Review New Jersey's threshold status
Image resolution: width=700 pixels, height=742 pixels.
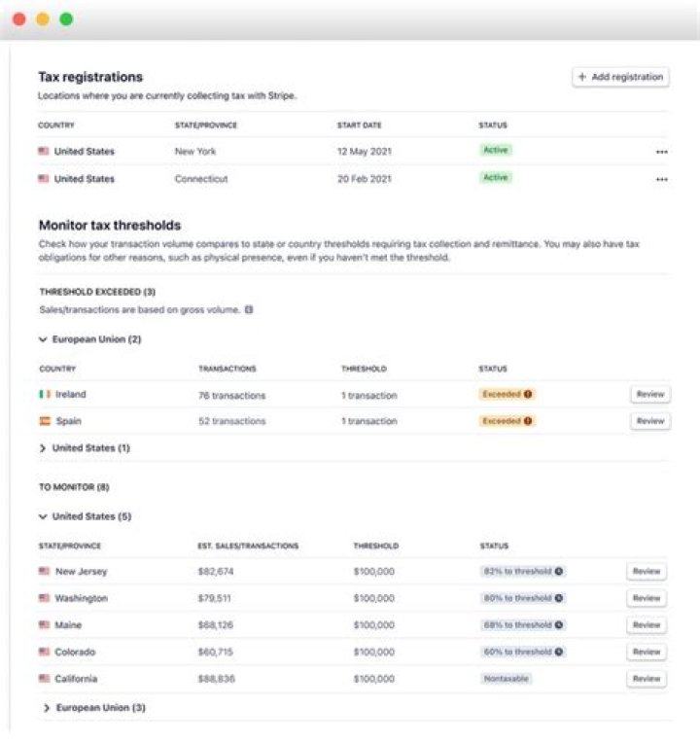pyautogui.click(x=647, y=571)
